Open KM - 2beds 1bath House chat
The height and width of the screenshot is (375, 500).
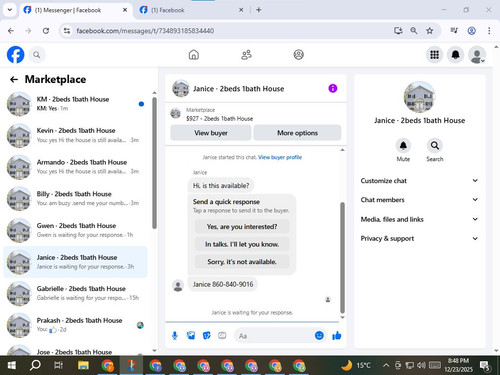tap(75, 104)
